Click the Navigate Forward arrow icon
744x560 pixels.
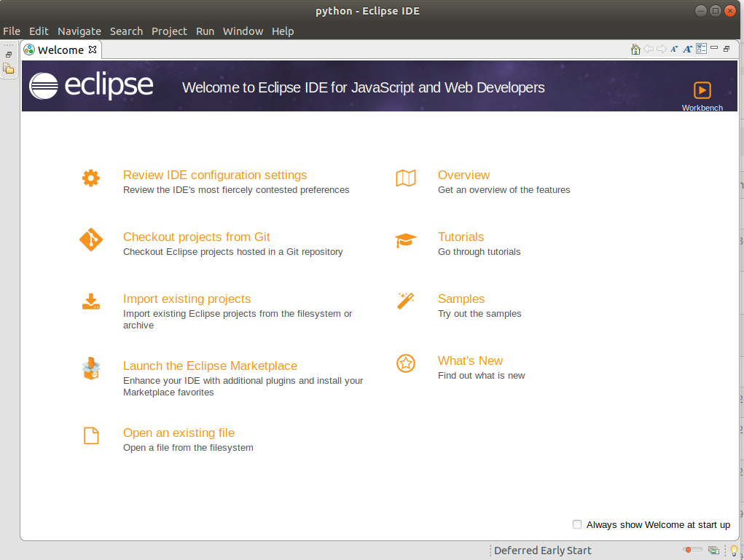(662, 49)
